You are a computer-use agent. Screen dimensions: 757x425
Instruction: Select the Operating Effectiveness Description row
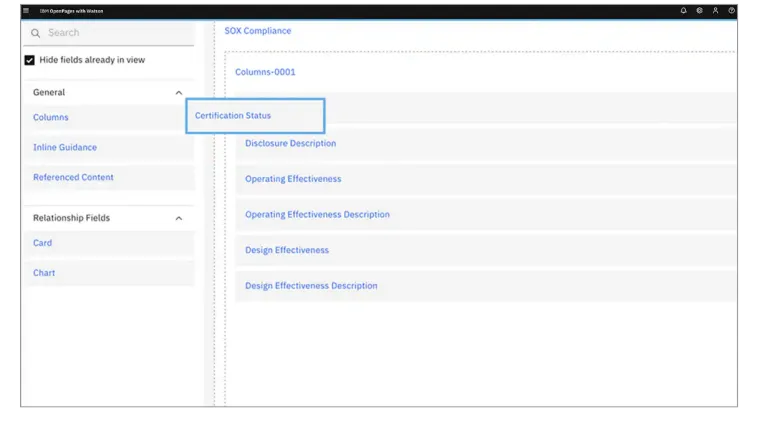point(486,214)
